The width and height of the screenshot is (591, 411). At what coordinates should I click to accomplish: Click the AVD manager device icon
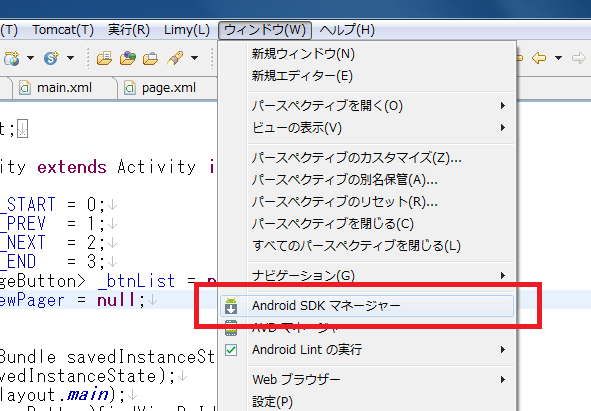pyautogui.click(x=231, y=328)
